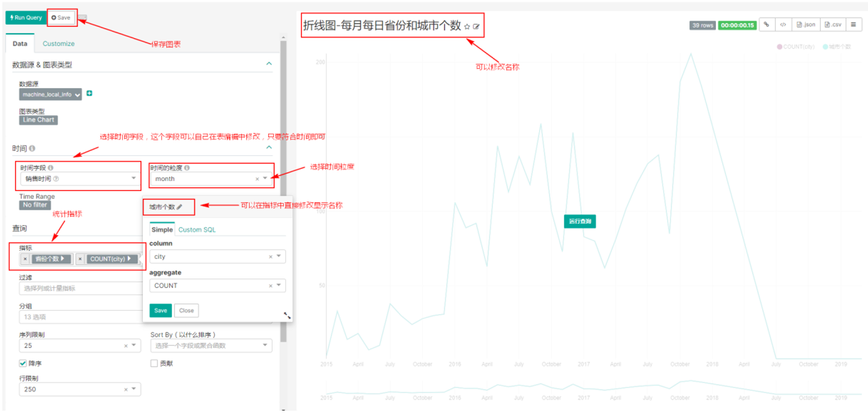Open the column dropdown showing city
868x413 pixels.
point(217,257)
